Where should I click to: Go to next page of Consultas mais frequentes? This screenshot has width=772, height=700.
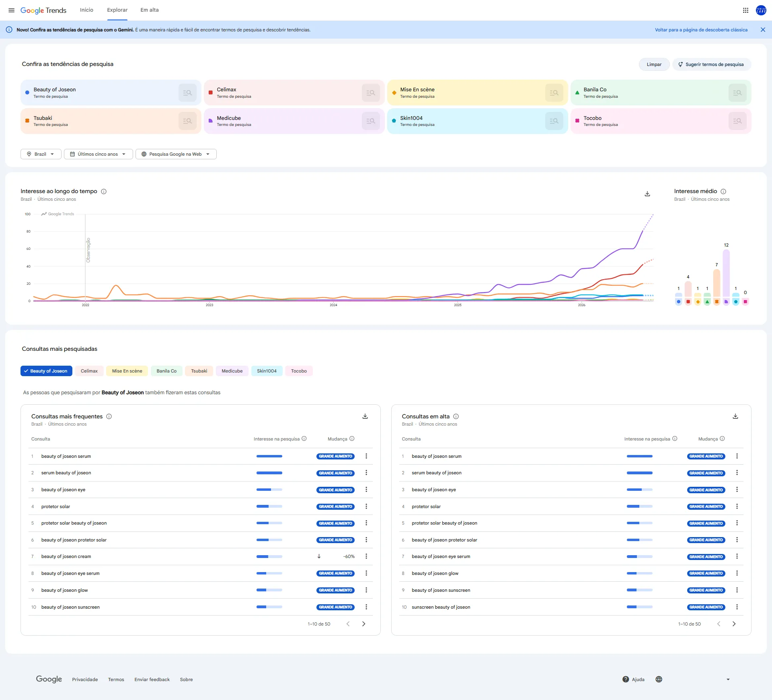click(x=364, y=624)
